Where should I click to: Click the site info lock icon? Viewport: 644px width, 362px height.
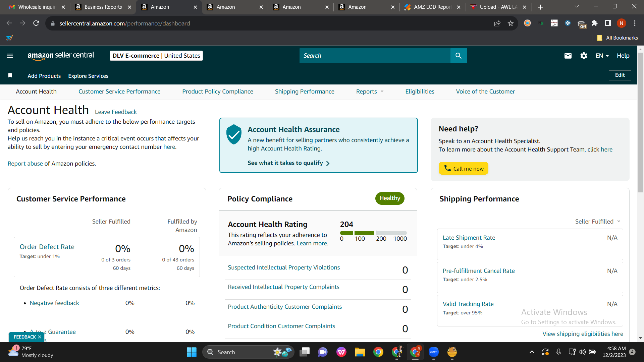(52, 23)
